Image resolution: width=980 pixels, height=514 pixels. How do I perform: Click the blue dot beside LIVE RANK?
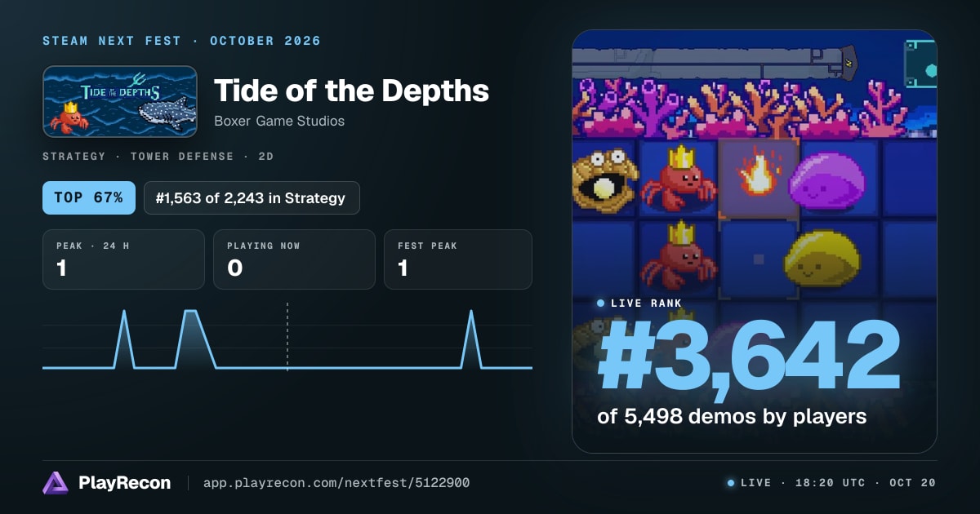pos(601,304)
